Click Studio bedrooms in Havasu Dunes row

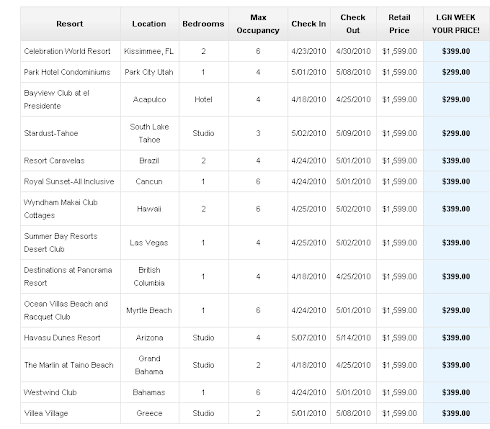click(x=203, y=338)
